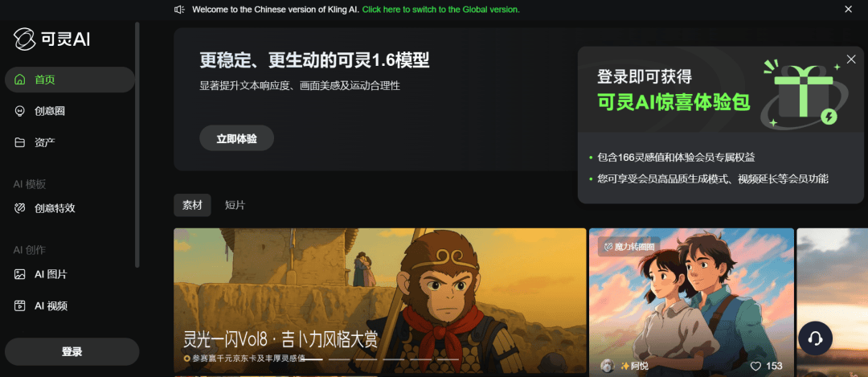Click the announcement speaker icon

tap(179, 10)
